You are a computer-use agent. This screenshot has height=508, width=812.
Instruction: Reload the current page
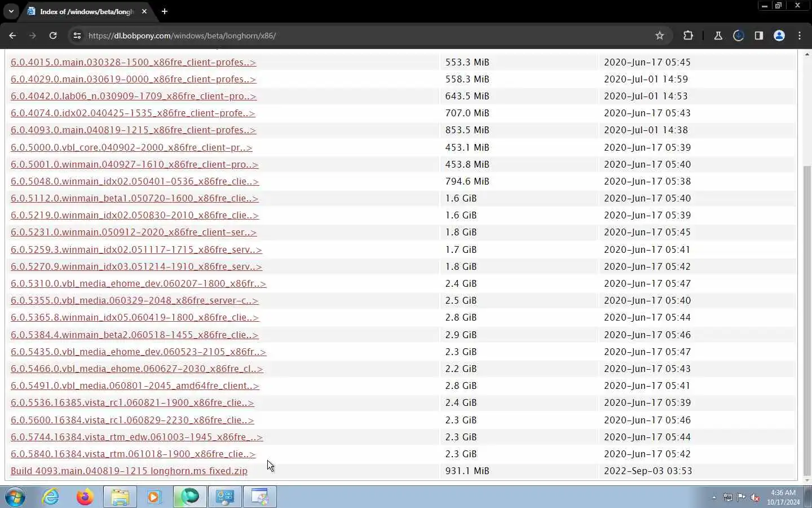[53, 36]
